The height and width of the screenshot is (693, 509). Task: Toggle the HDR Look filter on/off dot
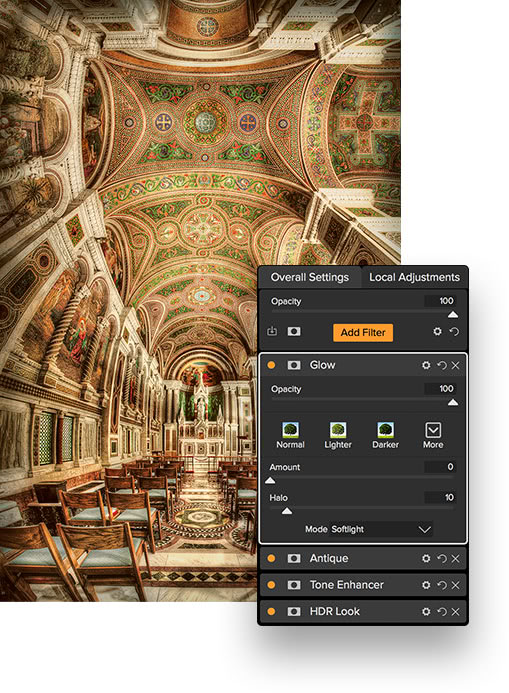(x=271, y=612)
